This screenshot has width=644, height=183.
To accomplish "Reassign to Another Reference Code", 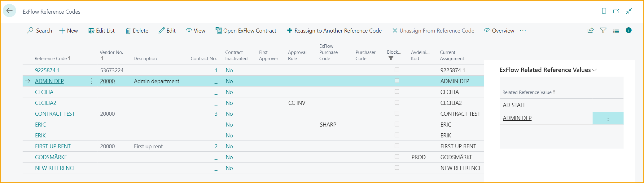I will point(334,30).
